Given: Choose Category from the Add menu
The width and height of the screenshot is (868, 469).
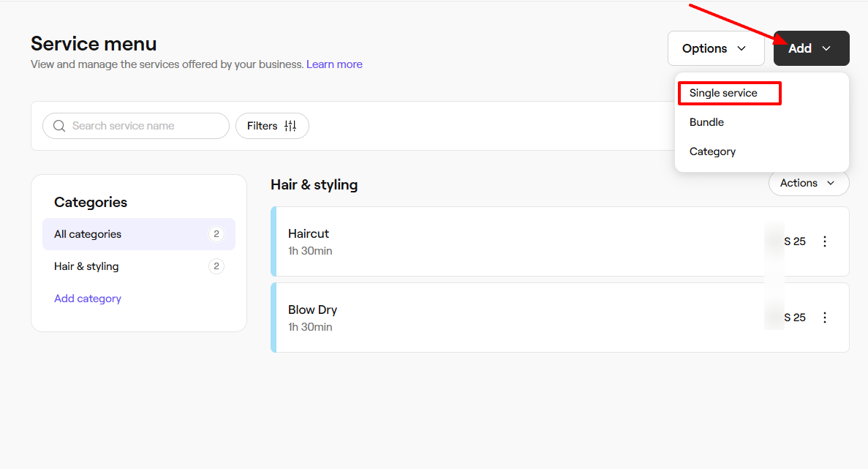Looking at the screenshot, I should click(x=712, y=151).
